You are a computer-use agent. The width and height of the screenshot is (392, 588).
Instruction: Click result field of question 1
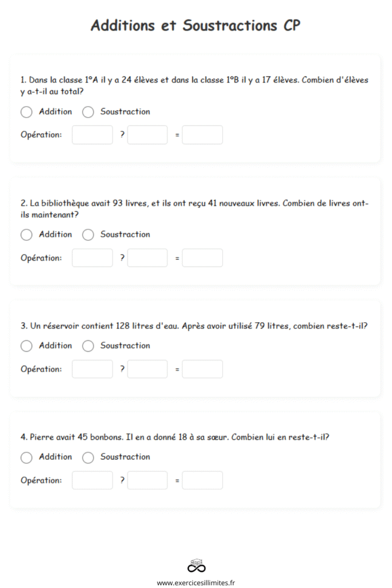pos(203,135)
